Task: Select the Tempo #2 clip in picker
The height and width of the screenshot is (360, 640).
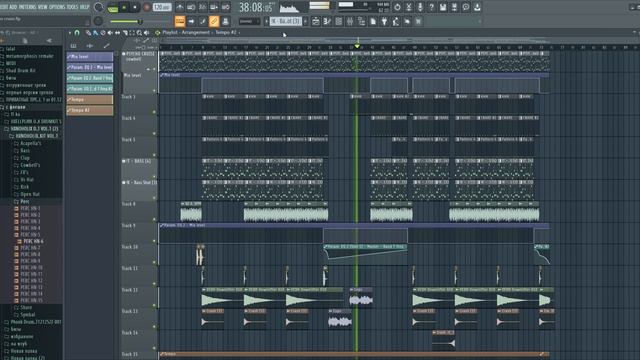Action: (90, 110)
